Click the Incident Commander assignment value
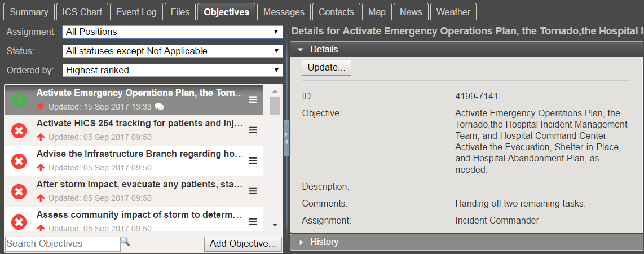The width and height of the screenshot is (644, 254). coord(497,220)
